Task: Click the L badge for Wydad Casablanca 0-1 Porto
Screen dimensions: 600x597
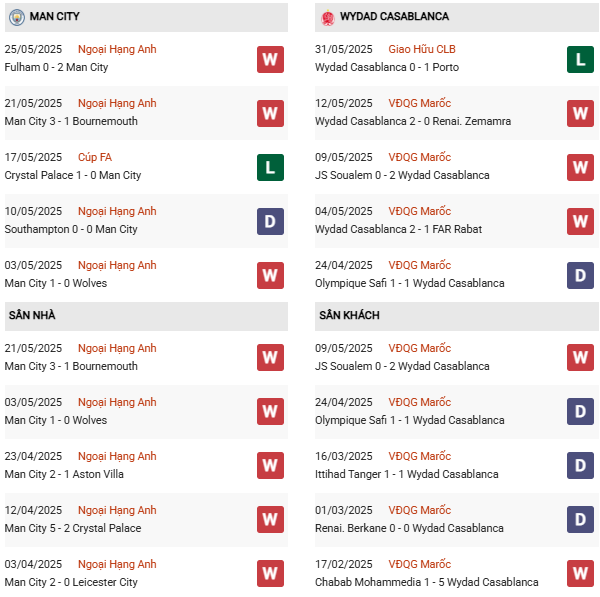Action: point(581,59)
